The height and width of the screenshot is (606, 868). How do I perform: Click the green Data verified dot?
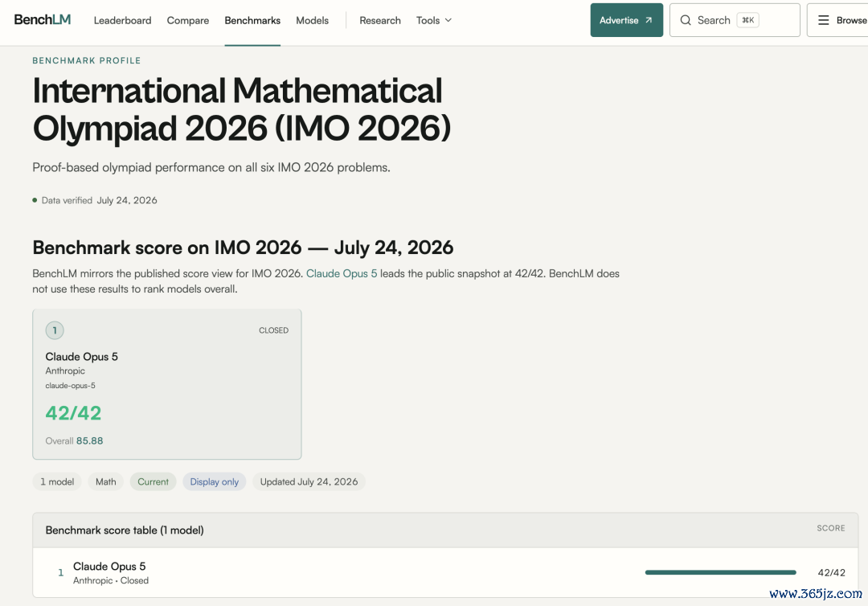pyautogui.click(x=35, y=200)
